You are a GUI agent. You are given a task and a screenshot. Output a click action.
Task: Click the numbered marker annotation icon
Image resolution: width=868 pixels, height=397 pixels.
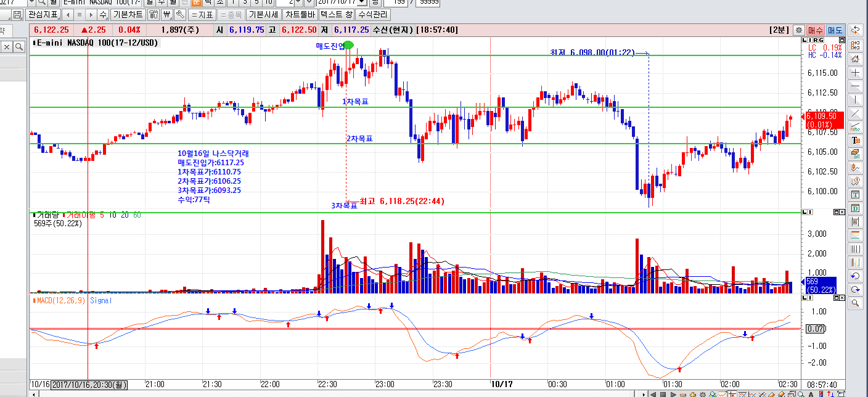coord(855,181)
